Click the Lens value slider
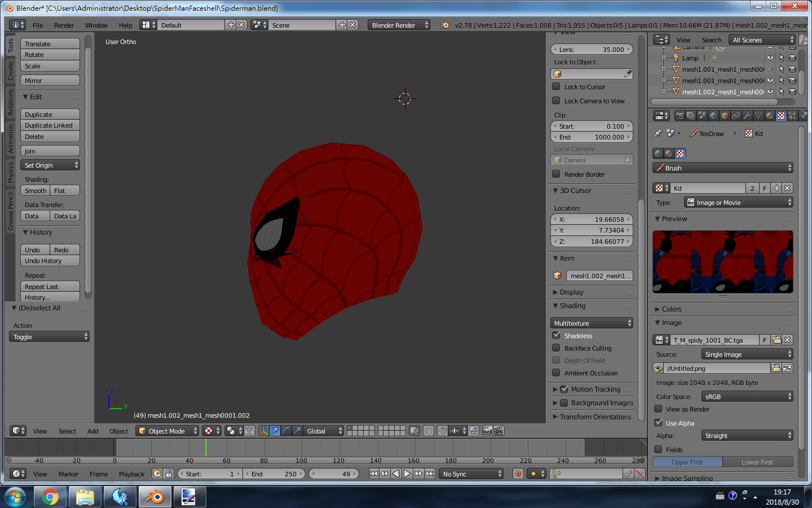 click(x=592, y=49)
